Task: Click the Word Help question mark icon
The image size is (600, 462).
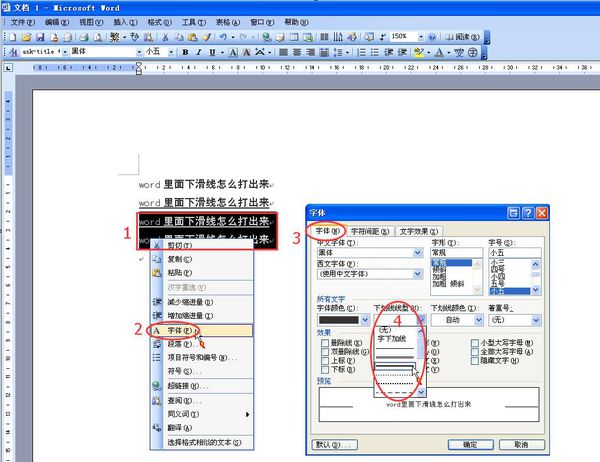Action: pyautogui.click(x=432, y=37)
